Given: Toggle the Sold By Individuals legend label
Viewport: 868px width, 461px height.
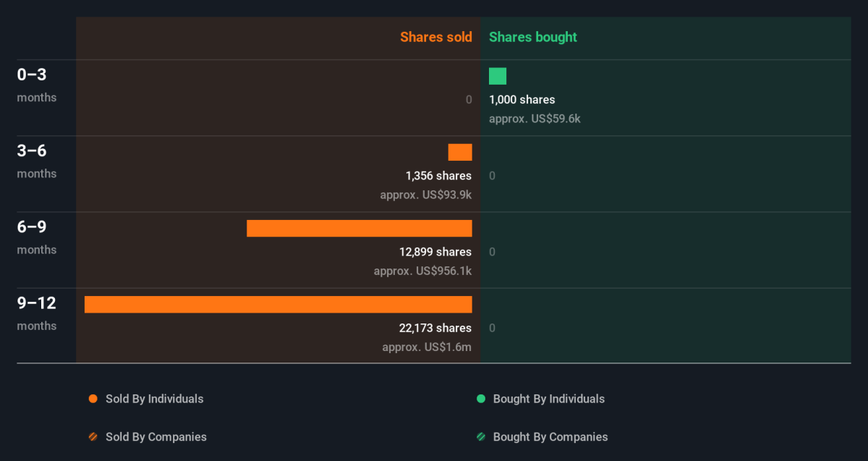Looking at the screenshot, I should [x=155, y=399].
